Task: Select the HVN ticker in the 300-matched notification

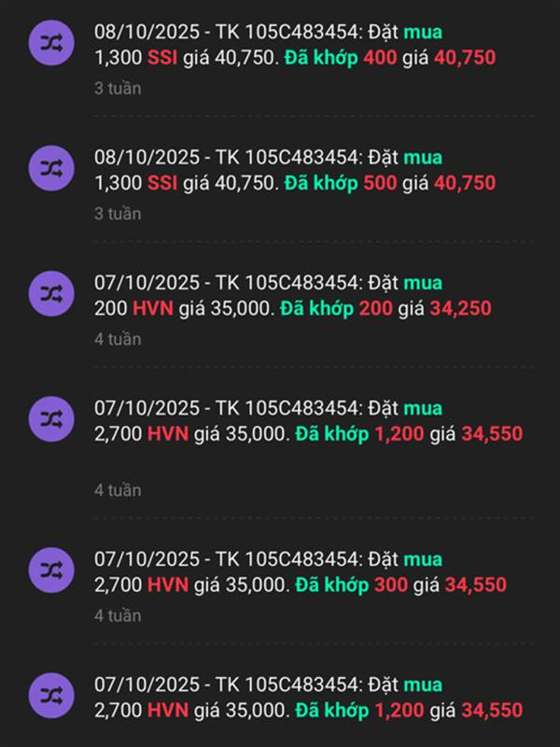Action: [168, 585]
